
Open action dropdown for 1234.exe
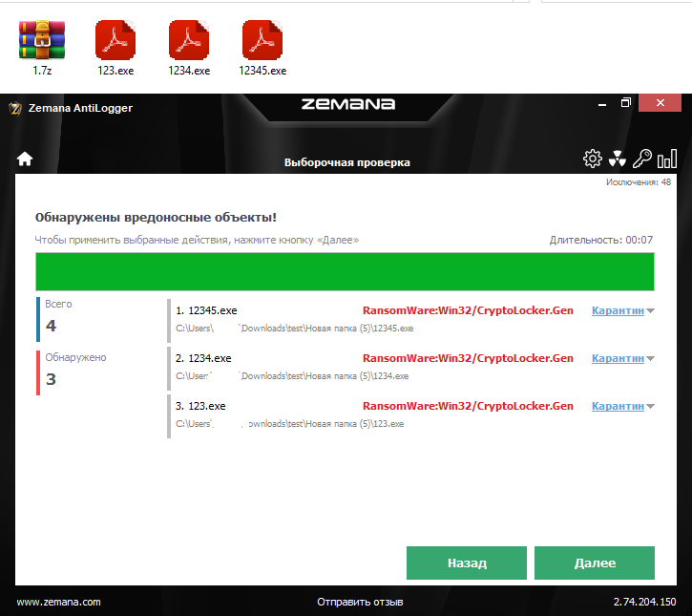[650, 358]
